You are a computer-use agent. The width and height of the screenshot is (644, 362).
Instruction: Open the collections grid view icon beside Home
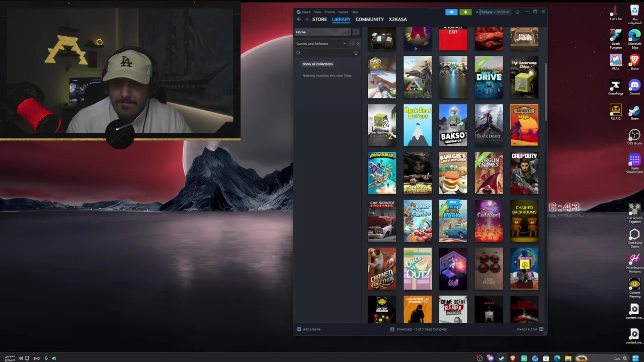pos(356,32)
